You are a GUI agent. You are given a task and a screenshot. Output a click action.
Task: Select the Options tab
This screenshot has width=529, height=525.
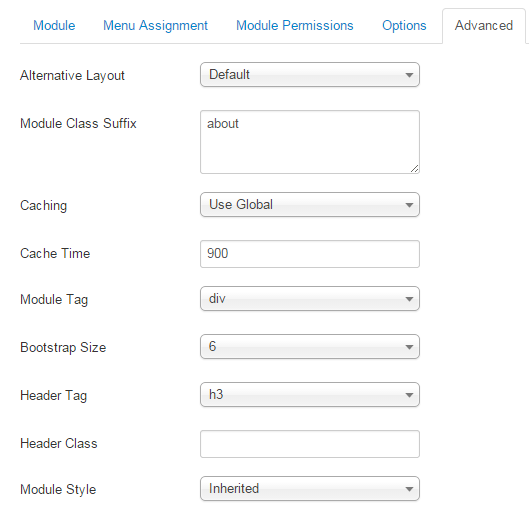(x=404, y=26)
